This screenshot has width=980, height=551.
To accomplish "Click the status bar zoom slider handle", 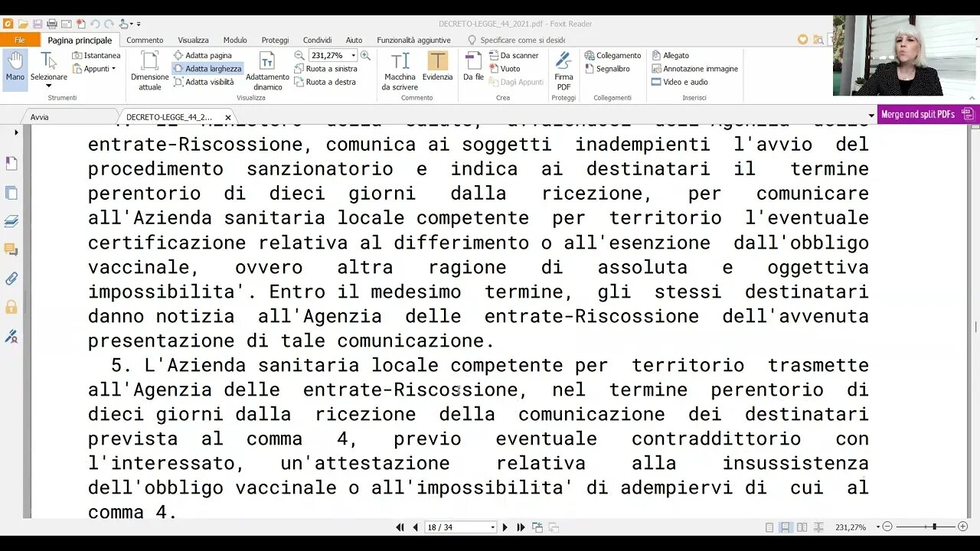I will click(x=934, y=527).
